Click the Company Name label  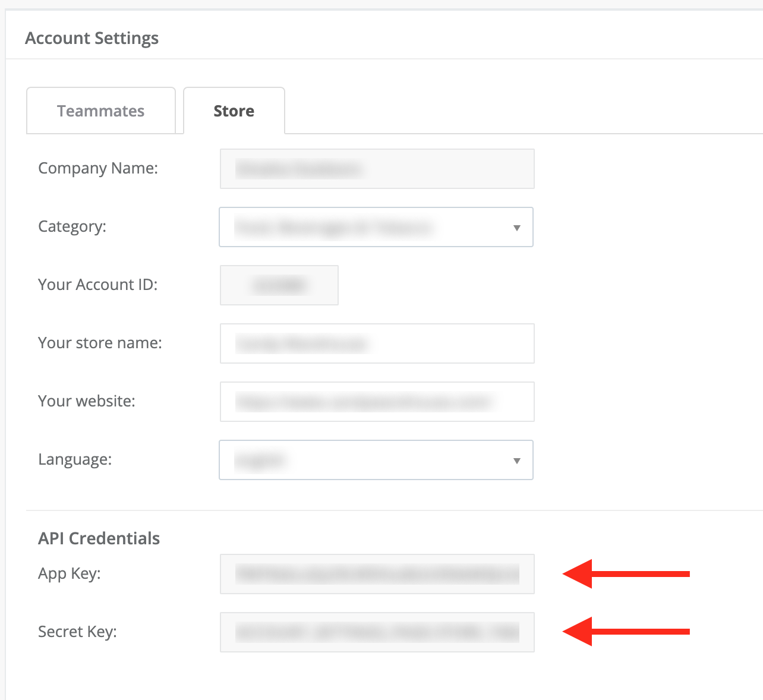98,169
